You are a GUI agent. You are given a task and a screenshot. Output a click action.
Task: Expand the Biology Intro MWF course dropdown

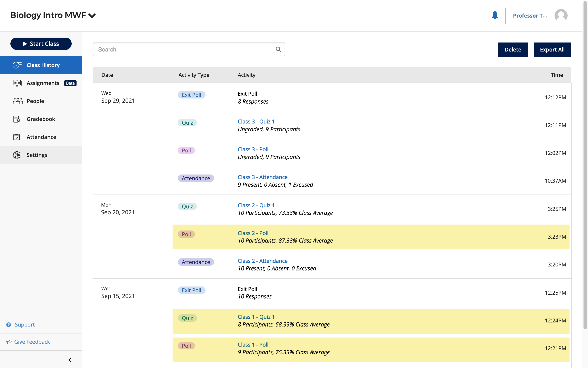pos(92,16)
